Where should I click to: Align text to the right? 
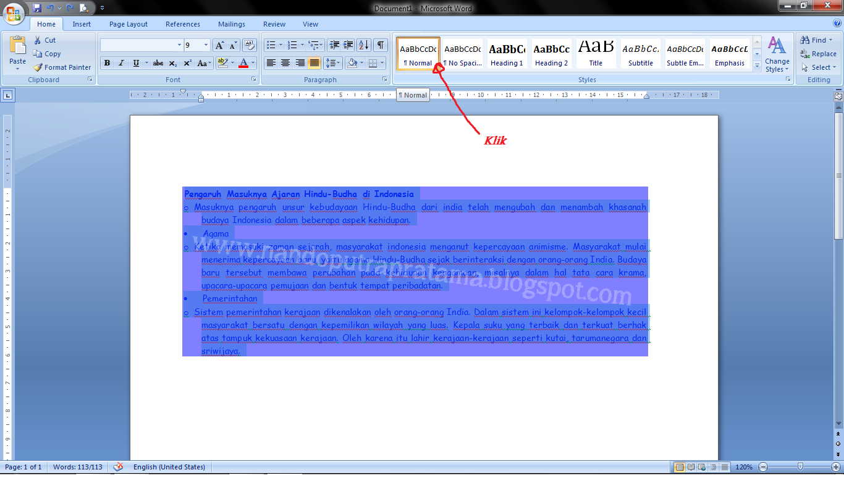[300, 63]
